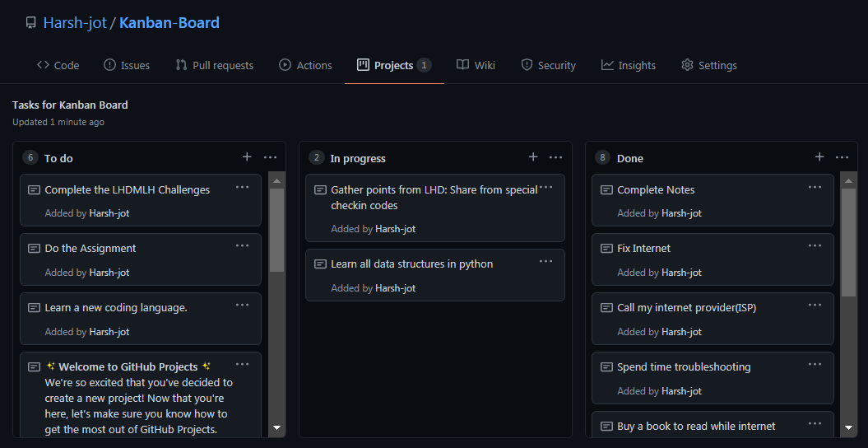Open the Issues tab
Viewport: 868px width, 448px height.
click(x=127, y=65)
